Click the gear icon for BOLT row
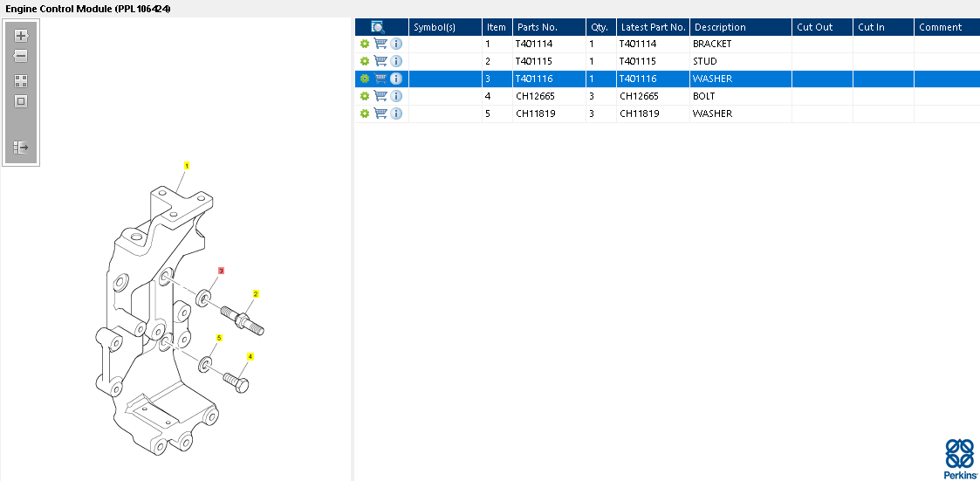The height and width of the screenshot is (481, 980). tap(365, 96)
